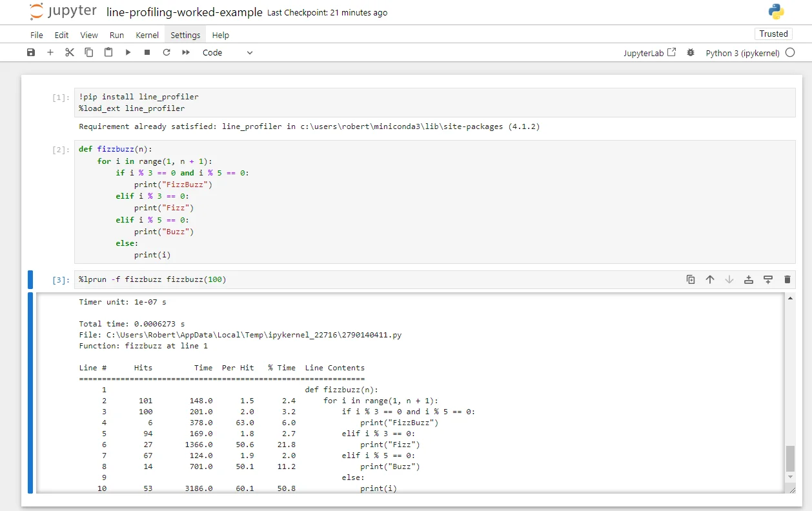Screen dimensions: 812x511
Task: Click the 3186.0 time value
Action: pos(199,488)
